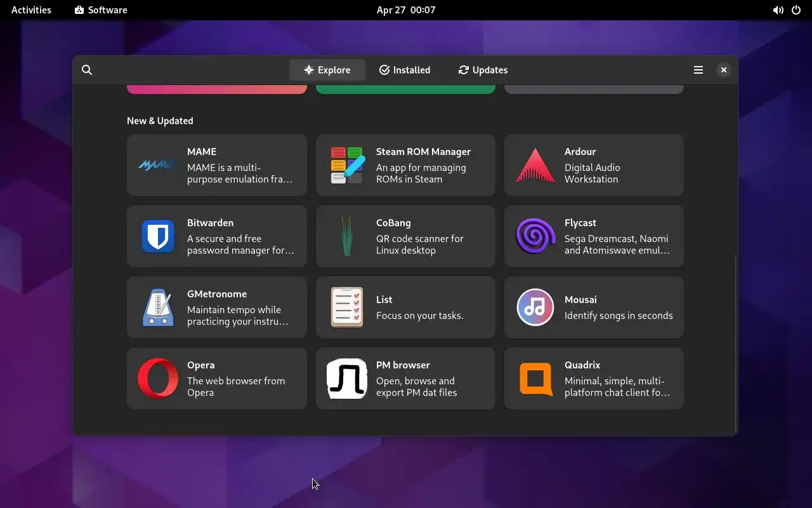Click the Ardour red triangle icon
The height and width of the screenshot is (508, 812).
(535, 165)
